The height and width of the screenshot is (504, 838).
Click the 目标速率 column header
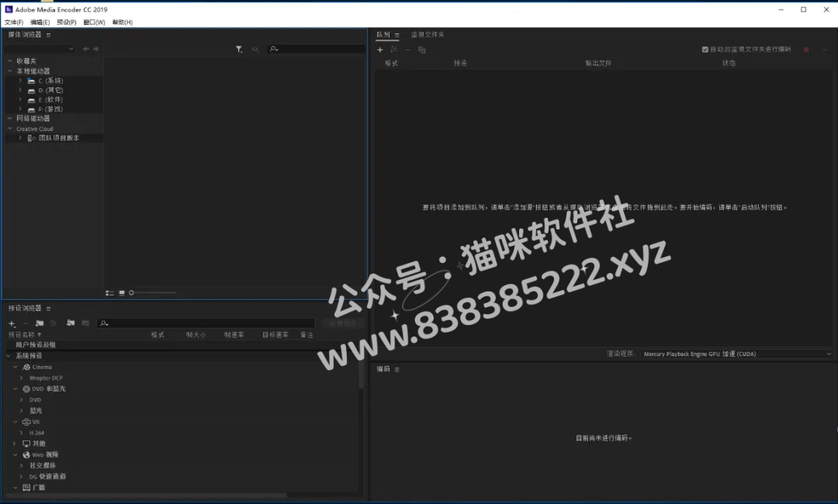point(275,335)
